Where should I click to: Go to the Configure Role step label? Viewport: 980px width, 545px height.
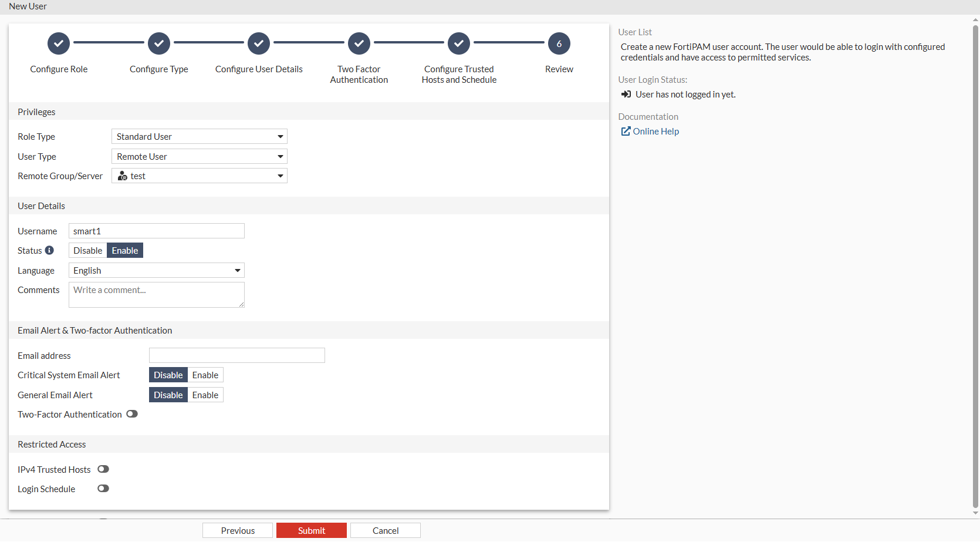[x=59, y=69]
